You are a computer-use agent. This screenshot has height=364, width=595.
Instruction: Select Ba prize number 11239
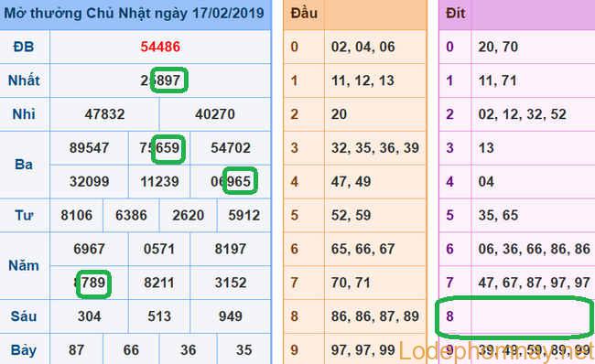(159, 182)
